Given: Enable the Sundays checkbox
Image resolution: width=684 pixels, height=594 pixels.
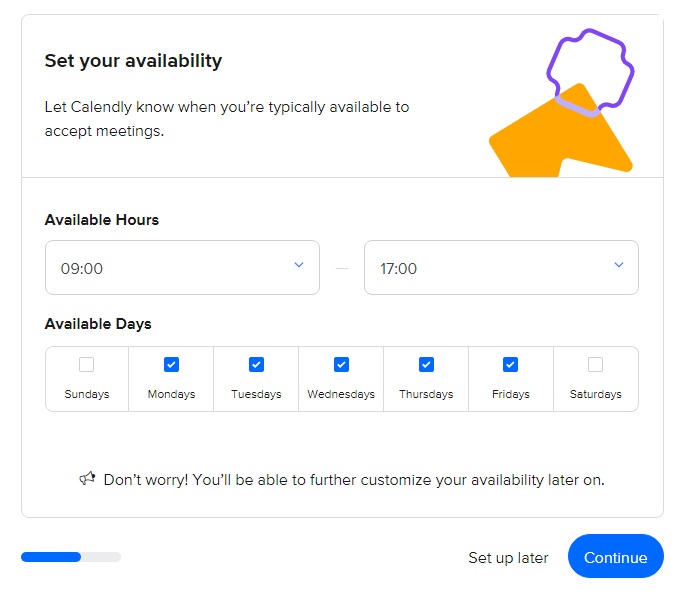Looking at the screenshot, I should 86,364.
